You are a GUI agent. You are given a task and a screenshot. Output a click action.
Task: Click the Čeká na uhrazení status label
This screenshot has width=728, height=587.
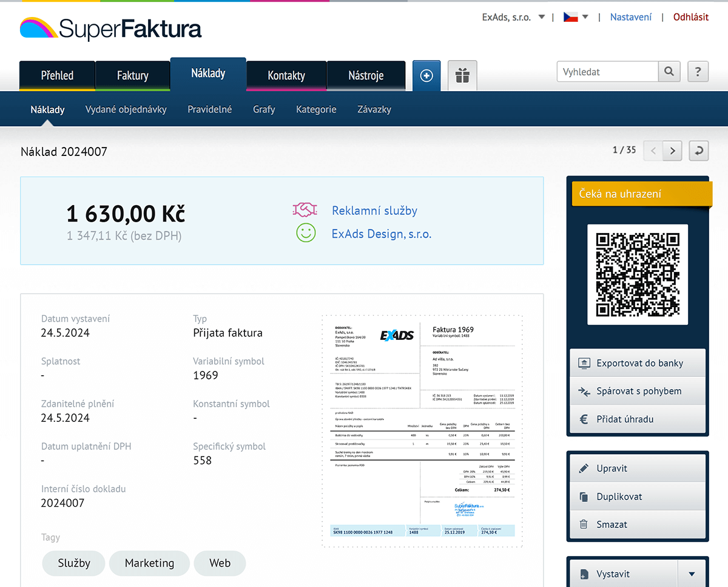tap(642, 194)
